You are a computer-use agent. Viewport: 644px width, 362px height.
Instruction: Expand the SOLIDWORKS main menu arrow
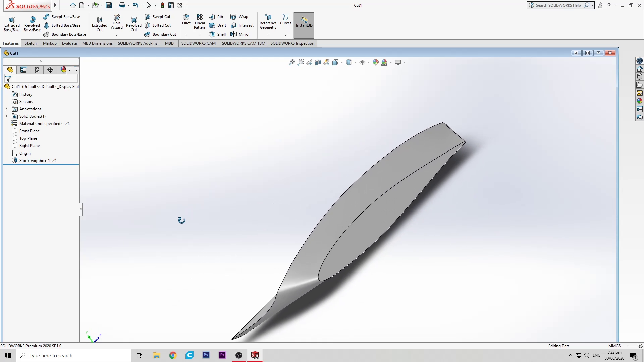pos(56,5)
